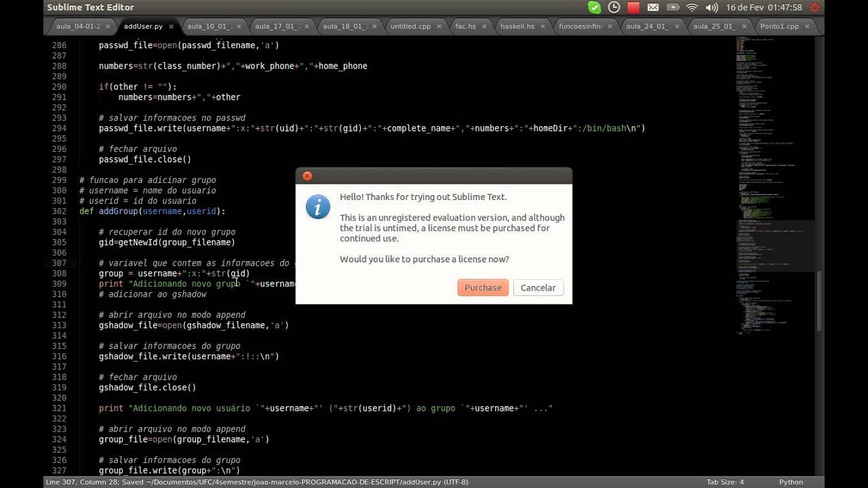Click the Purchase button in the dialog
This screenshot has width=868, height=488.
coord(483,287)
